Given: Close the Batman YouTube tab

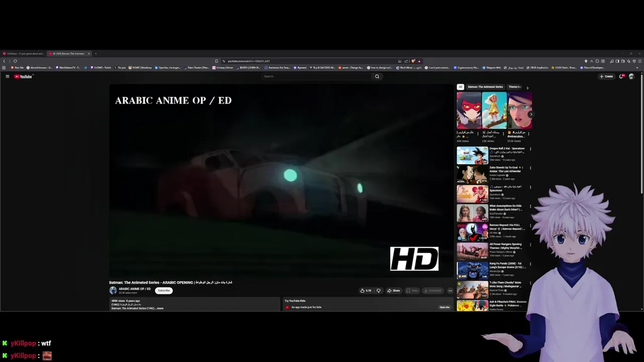Looking at the screenshot, I should [89, 53].
